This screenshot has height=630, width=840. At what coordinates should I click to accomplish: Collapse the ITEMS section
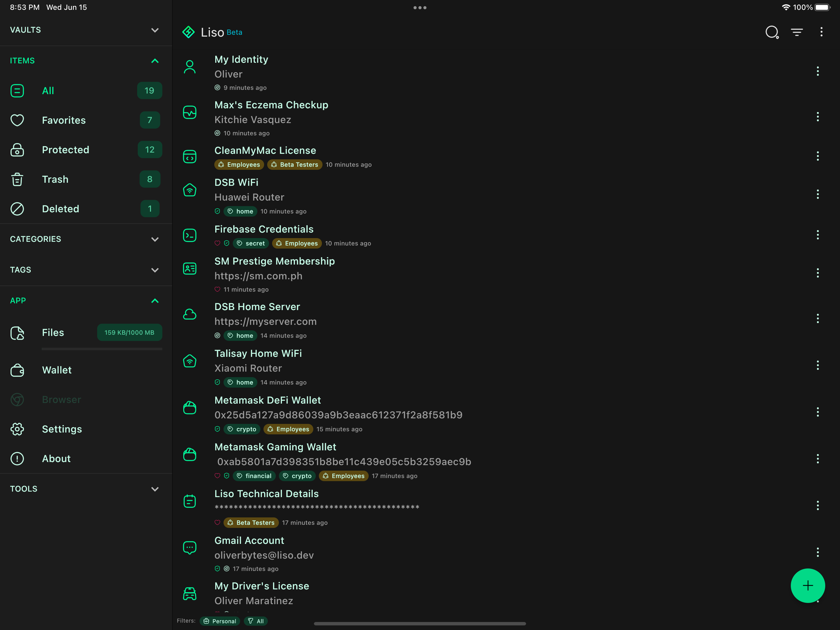[x=155, y=61]
